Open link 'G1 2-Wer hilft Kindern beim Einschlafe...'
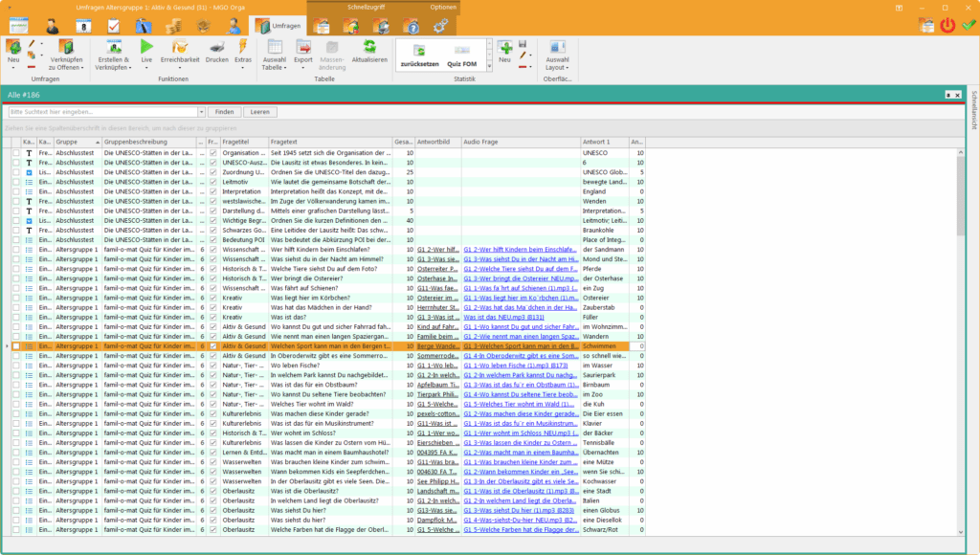The width and height of the screenshot is (980, 555). point(520,250)
